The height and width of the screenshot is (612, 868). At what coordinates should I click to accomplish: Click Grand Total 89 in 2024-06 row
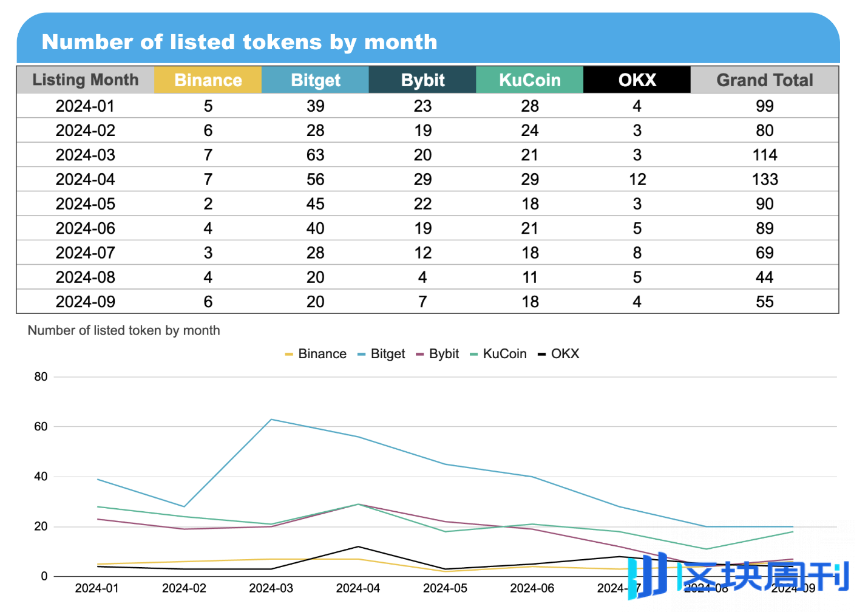765,228
